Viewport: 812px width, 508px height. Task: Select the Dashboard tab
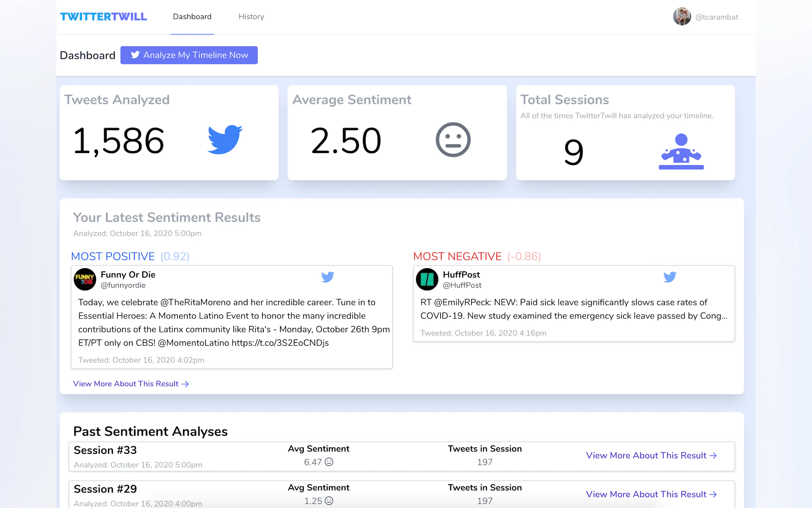point(192,16)
